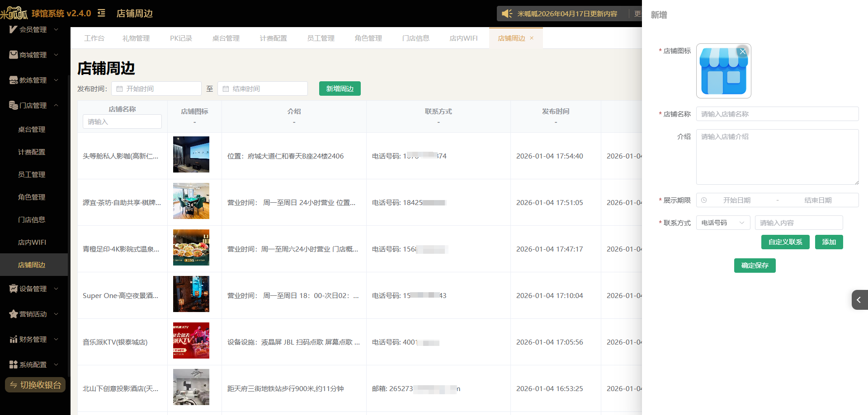Expand the 设备管理 menu chevron
Image resolution: width=868 pixels, height=415 pixels.
pyautogui.click(x=56, y=289)
